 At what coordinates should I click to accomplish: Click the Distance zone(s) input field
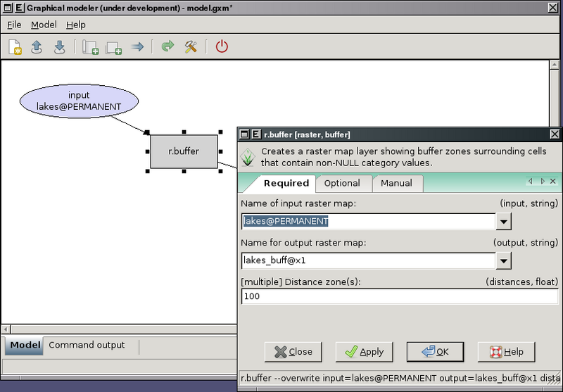point(399,296)
